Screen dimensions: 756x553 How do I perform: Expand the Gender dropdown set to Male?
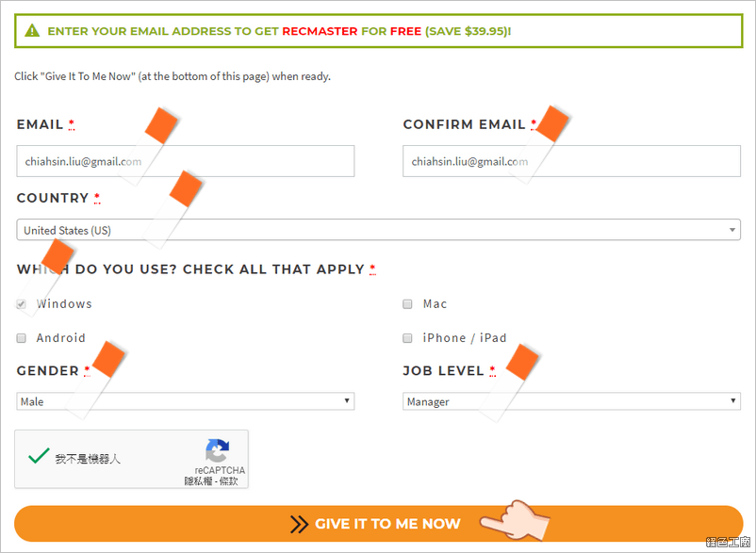point(186,401)
